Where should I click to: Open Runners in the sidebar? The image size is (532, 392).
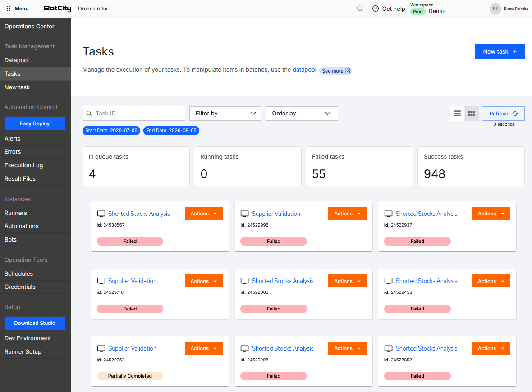[x=35, y=213]
